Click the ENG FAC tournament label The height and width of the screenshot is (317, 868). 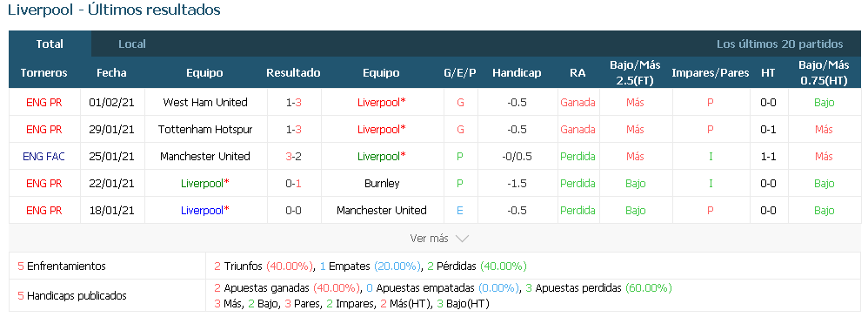[x=43, y=157]
